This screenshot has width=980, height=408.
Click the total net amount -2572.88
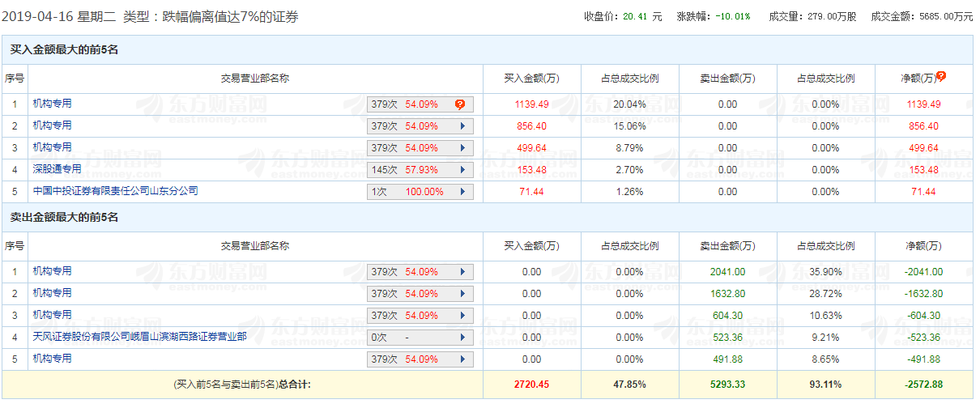tap(924, 385)
